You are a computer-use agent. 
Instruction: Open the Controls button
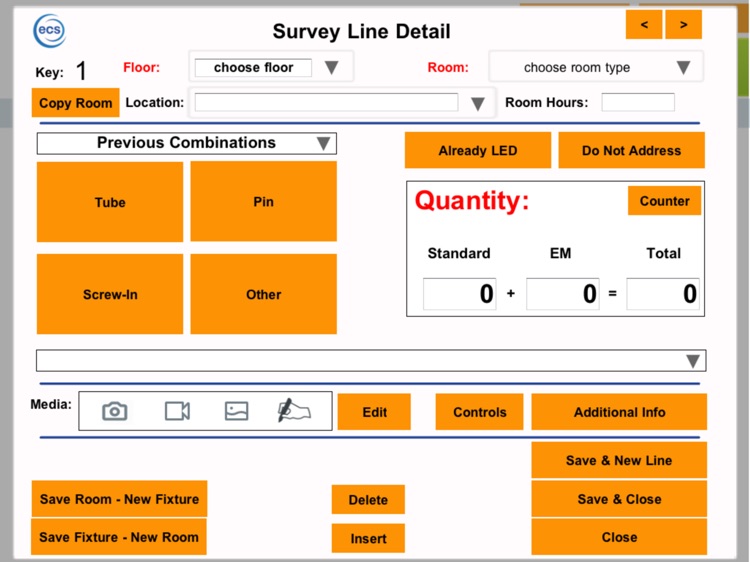pyautogui.click(x=479, y=412)
